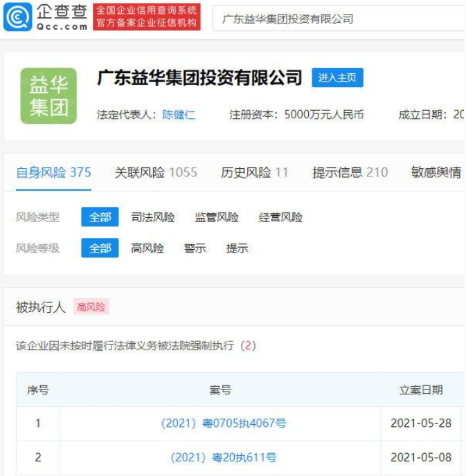The image size is (466, 476).
Task: Click the 该企业因未按时履行法律义务 description text
Action: tap(136, 345)
